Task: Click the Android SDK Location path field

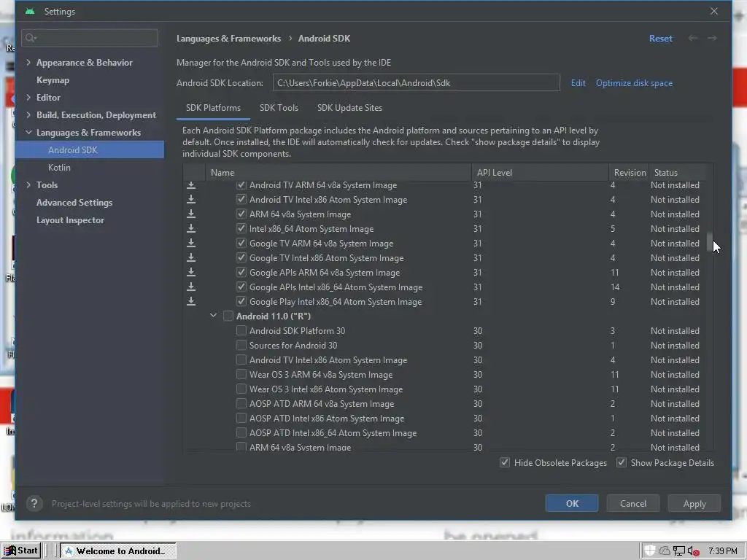Action: [x=416, y=83]
